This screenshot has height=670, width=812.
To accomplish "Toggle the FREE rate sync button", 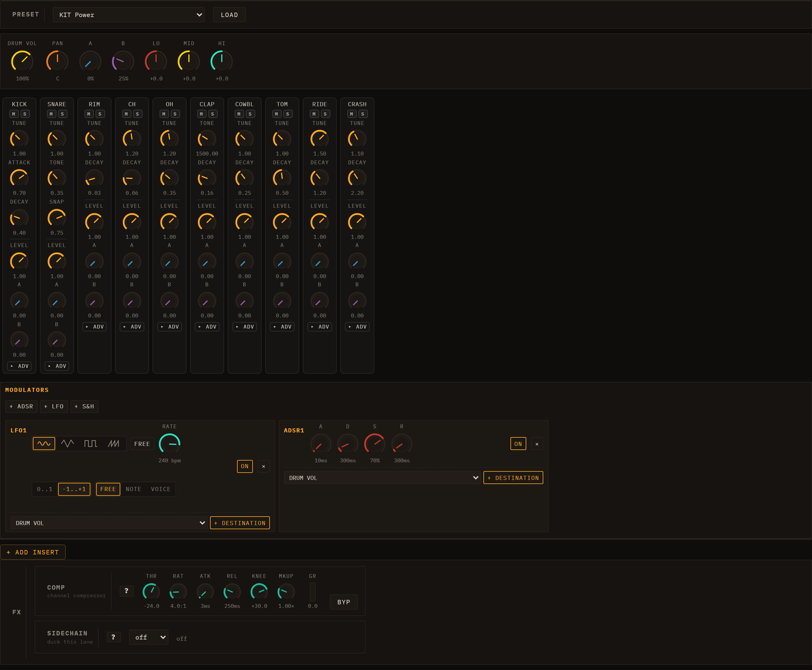I will 142,444.
